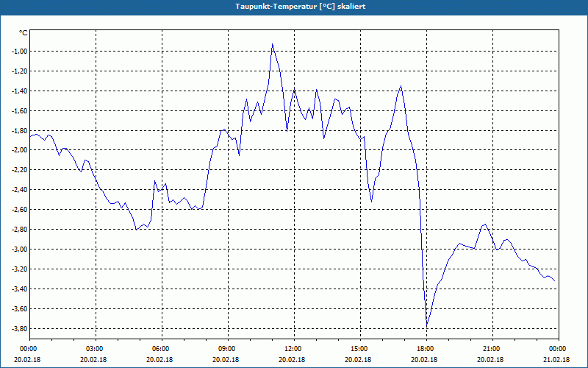Pick the -3,80 y-axis tick label
Viewport: 588px width, 368px height.
(20, 328)
